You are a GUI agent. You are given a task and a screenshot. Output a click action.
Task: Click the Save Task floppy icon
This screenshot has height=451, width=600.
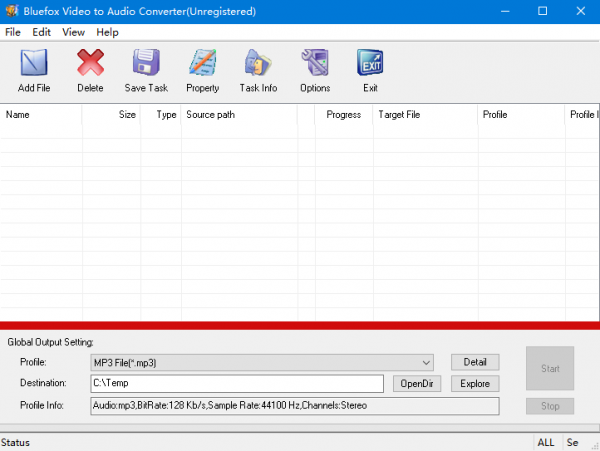[146, 62]
